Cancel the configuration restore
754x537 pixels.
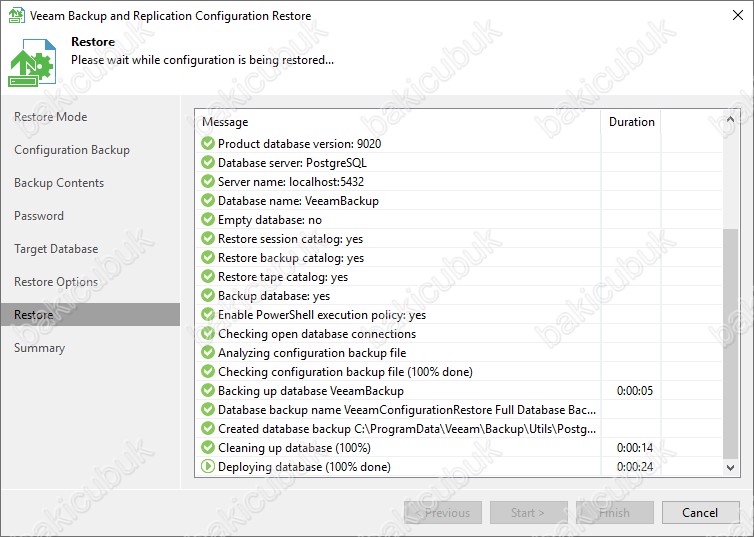700,512
